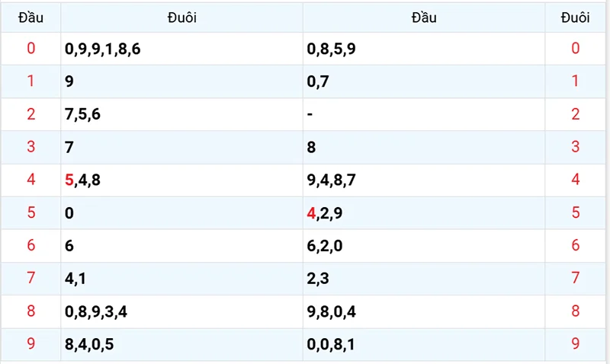610x364 pixels.
Task: Select the cell containing 0,8,5,9
Action: pos(331,49)
